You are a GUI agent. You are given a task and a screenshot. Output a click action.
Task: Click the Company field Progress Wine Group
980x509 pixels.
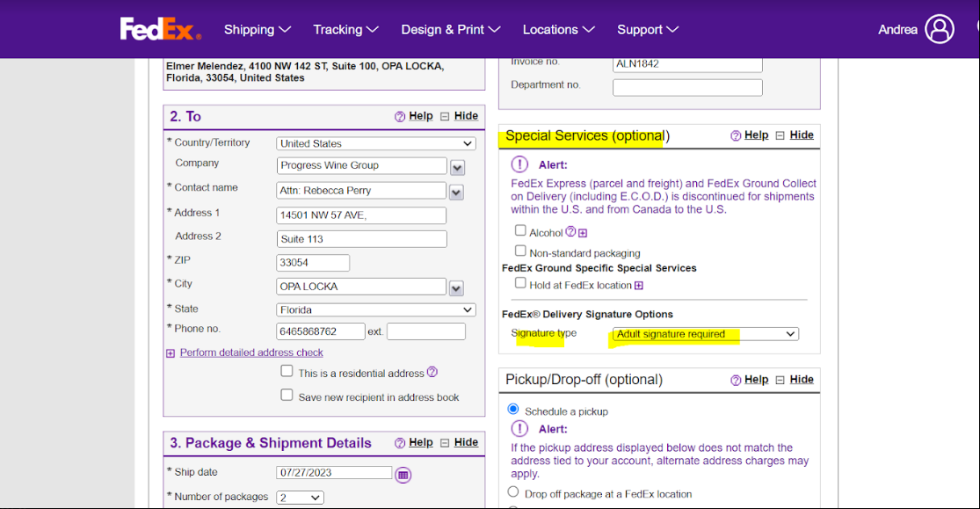click(362, 165)
